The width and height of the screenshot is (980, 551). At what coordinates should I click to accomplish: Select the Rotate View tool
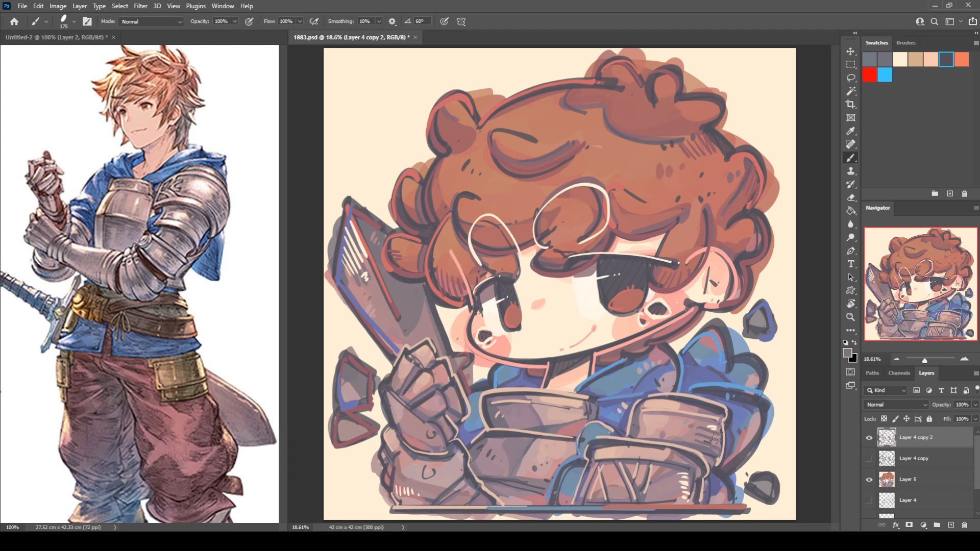[850, 304]
